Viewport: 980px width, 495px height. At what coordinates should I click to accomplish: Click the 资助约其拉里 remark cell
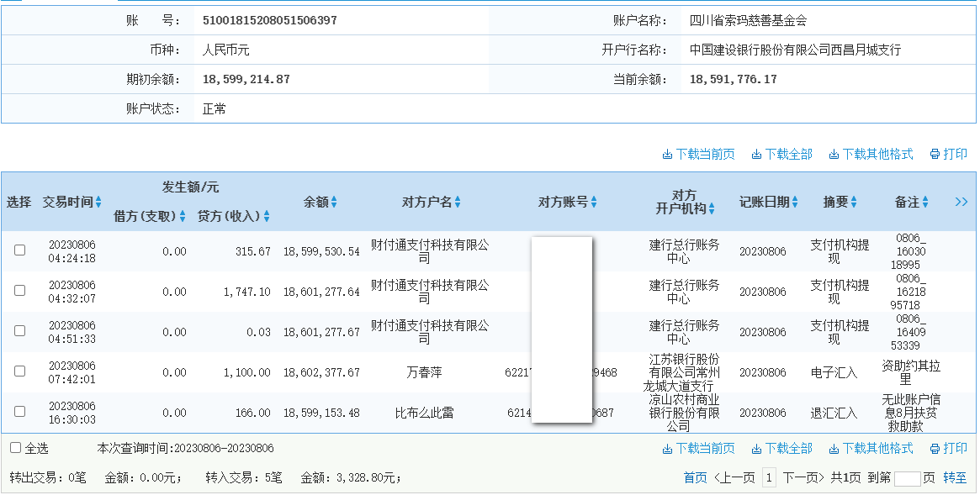(911, 372)
